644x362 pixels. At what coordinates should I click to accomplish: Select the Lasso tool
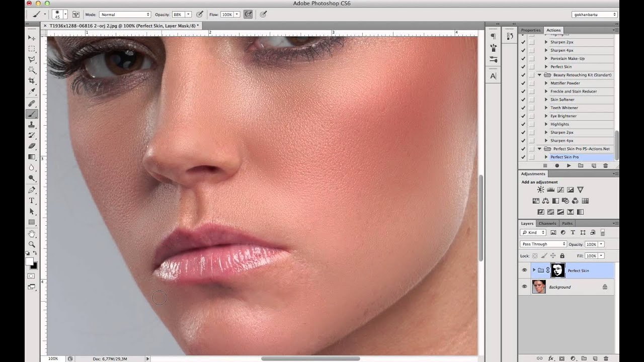[x=32, y=59]
